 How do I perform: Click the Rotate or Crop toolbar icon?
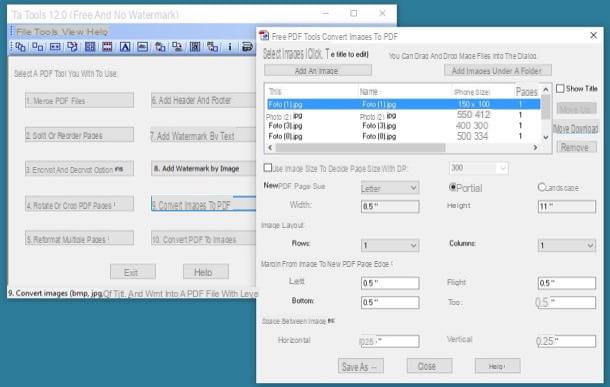72,47
